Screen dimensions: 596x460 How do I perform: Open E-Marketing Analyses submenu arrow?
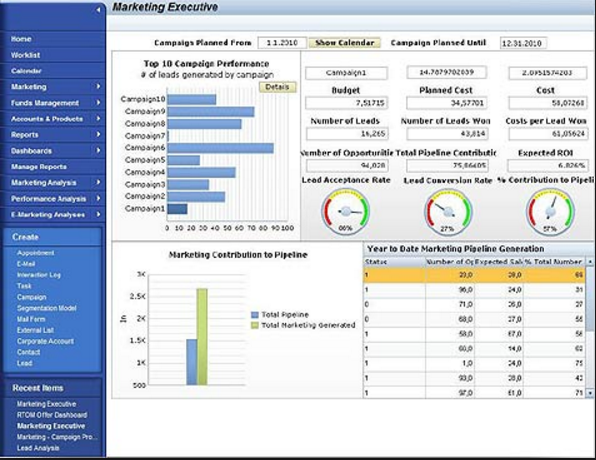click(98, 214)
